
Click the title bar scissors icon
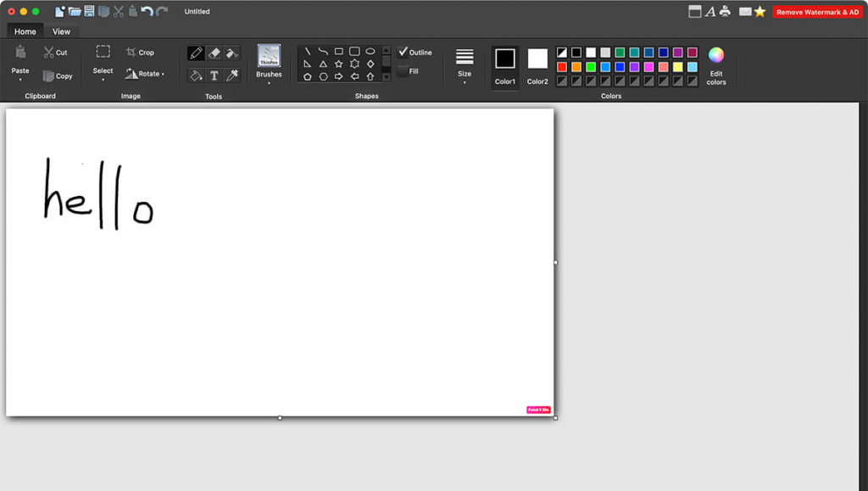click(x=119, y=11)
